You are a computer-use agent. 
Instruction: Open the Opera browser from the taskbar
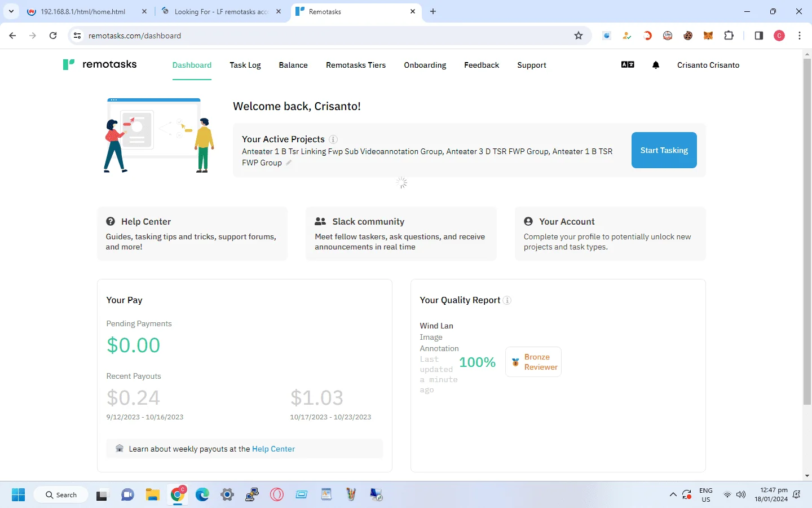(x=277, y=495)
